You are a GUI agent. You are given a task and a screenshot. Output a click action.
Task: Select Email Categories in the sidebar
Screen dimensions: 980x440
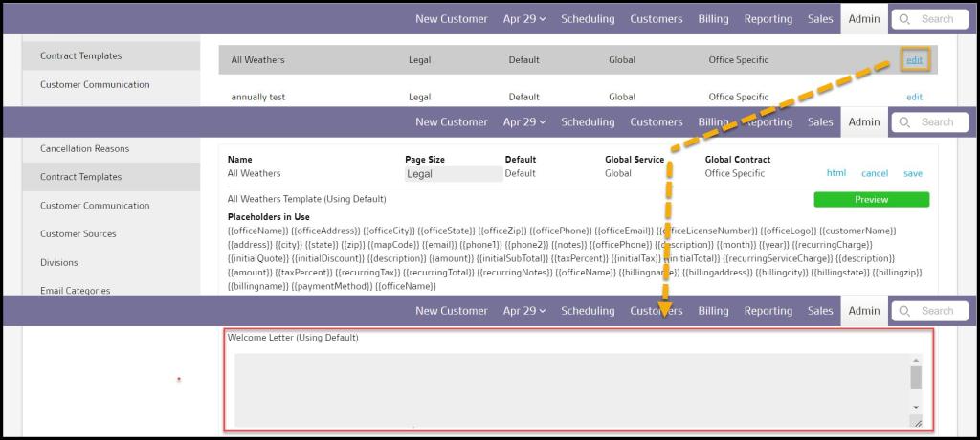75,291
